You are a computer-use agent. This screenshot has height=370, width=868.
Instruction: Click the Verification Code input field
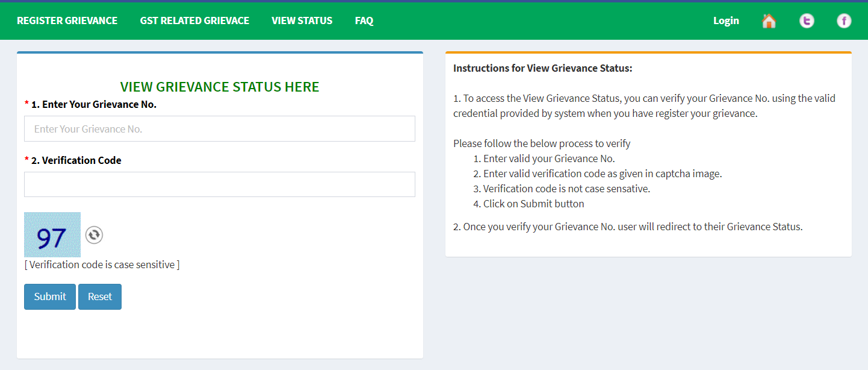(219, 184)
